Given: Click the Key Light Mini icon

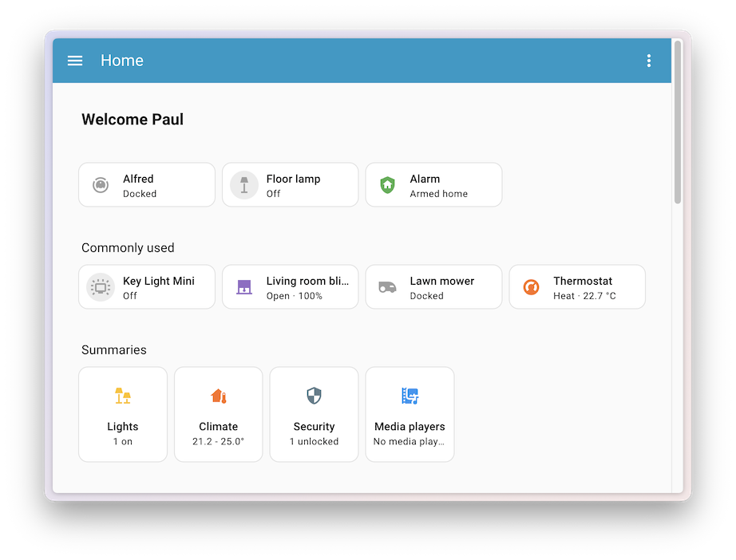Looking at the screenshot, I should tap(100, 286).
